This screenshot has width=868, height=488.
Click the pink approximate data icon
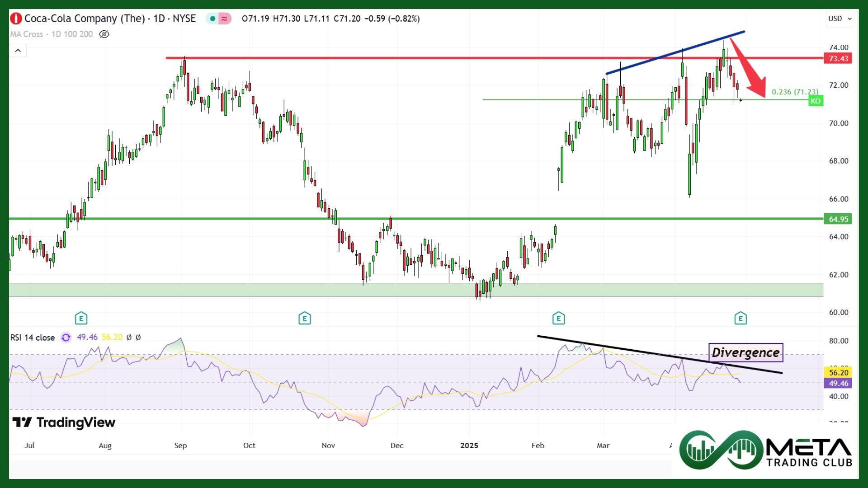tap(224, 19)
